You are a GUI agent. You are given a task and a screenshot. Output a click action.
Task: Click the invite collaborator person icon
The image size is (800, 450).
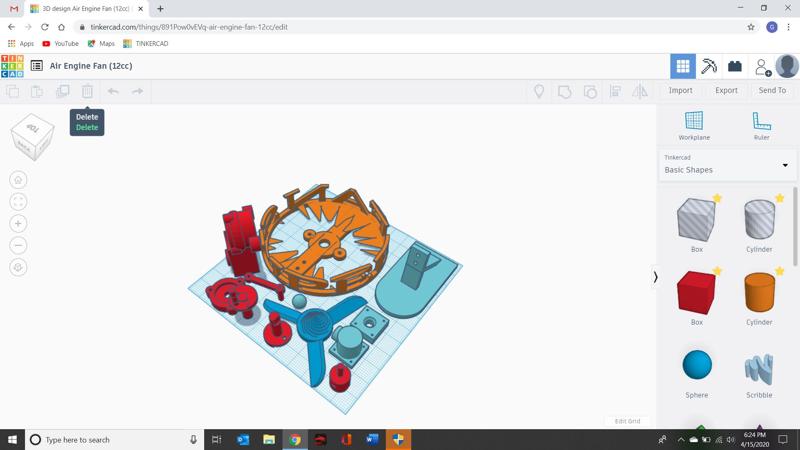click(x=763, y=67)
